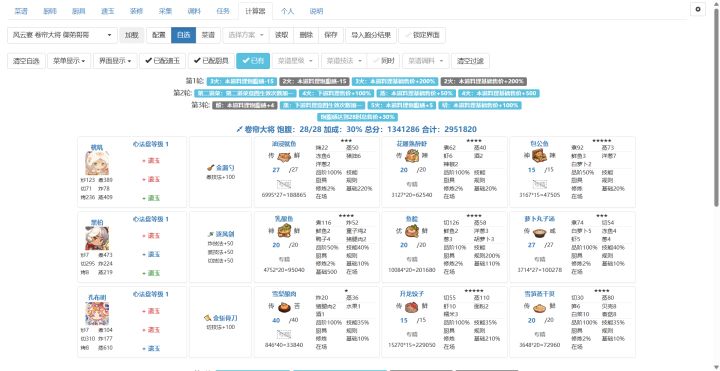Open the 风云宴 卷帘大将 rule dropdown
The width and height of the screenshot is (720, 371).
tap(62, 35)
